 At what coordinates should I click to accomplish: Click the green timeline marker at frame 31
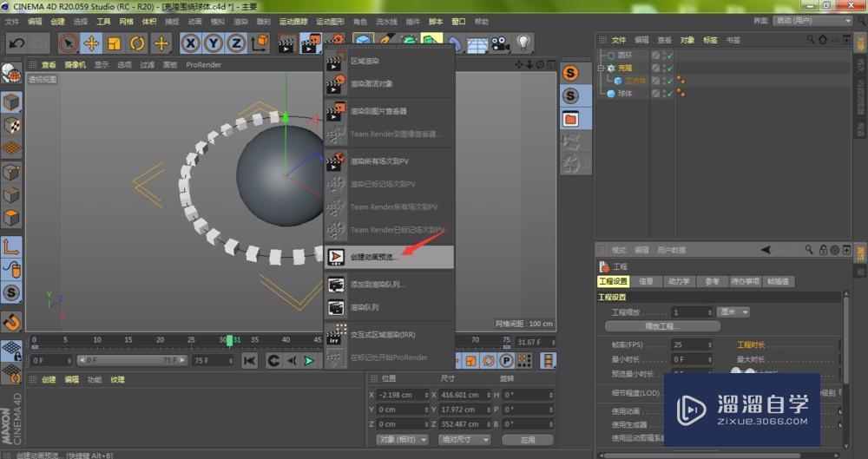(230, 340)
